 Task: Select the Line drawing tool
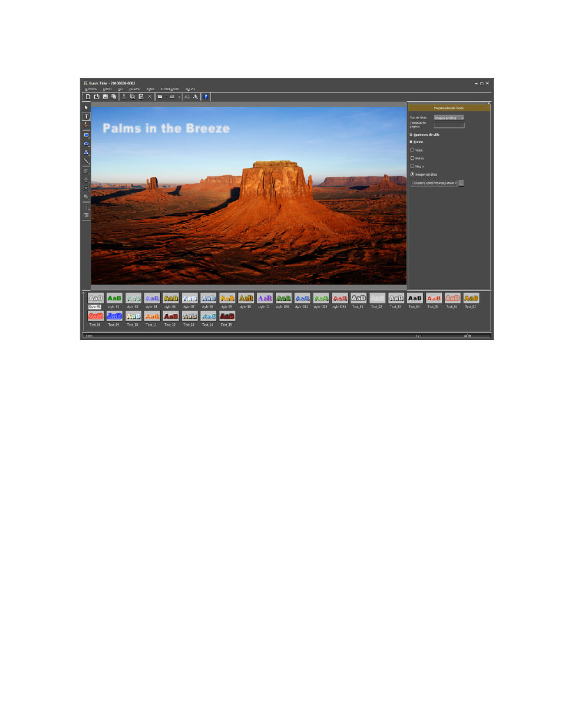[86, 161]
